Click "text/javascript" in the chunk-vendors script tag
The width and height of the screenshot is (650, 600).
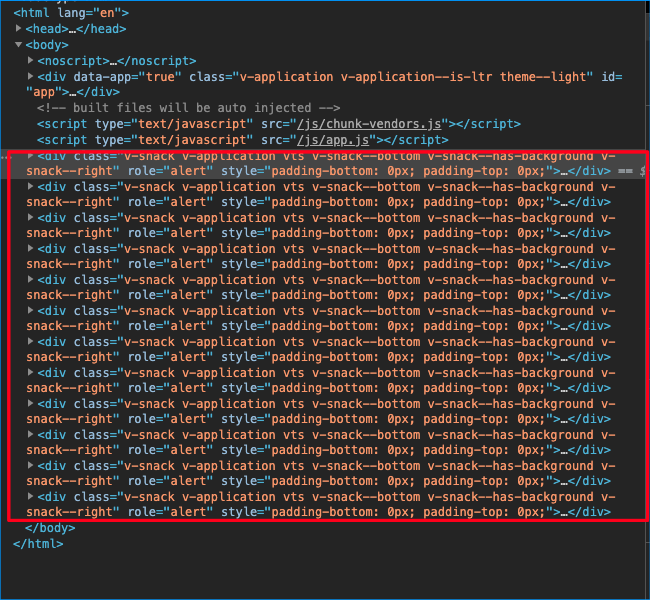click(x=192, y=124)
